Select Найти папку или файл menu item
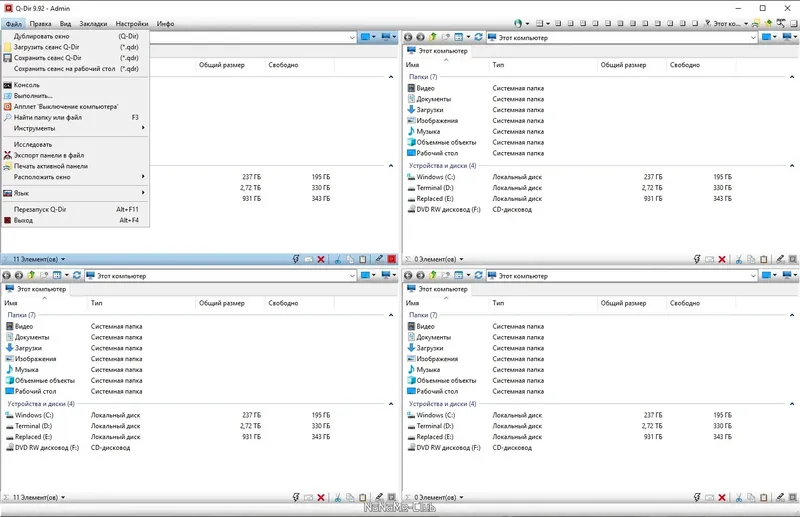 [x=75, y=117]
